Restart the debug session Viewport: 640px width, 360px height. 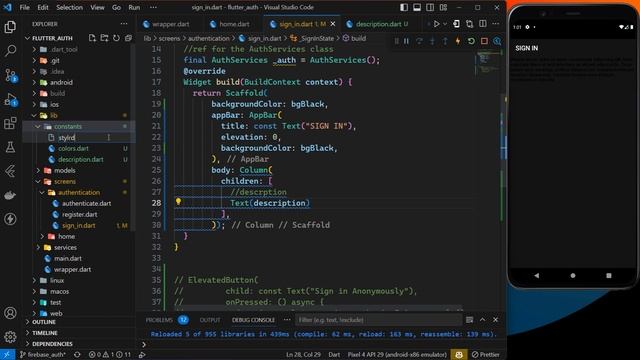click(471, 41)
